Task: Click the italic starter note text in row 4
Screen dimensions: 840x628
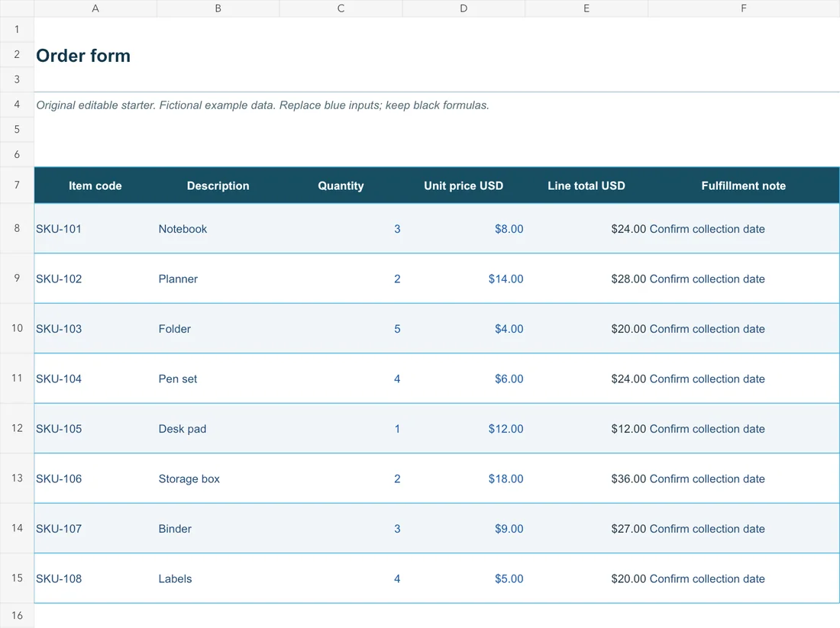Action: (x=263, y=105)
